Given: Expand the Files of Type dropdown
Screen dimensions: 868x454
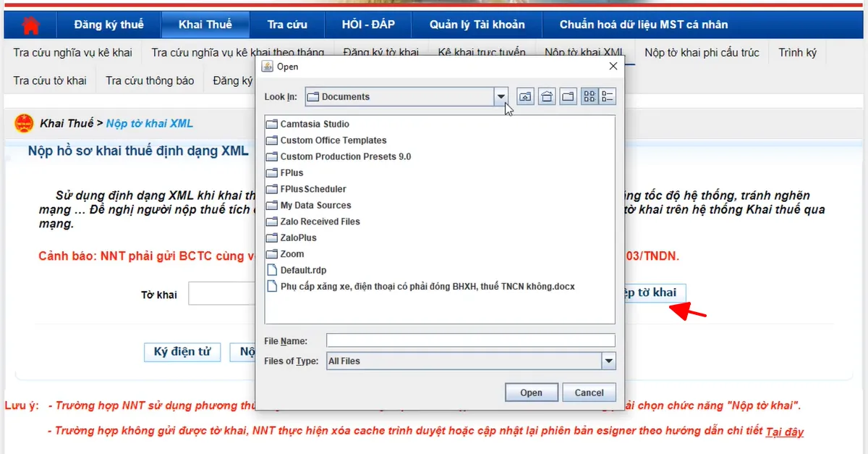Looking at the screenshot, I should pos(608,361).
